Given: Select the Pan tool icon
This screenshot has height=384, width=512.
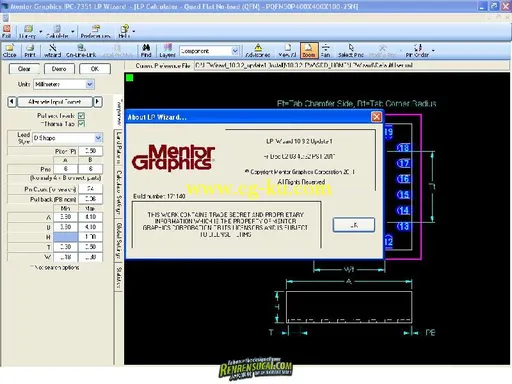Looking at the screenshot, I should [326, 51].
